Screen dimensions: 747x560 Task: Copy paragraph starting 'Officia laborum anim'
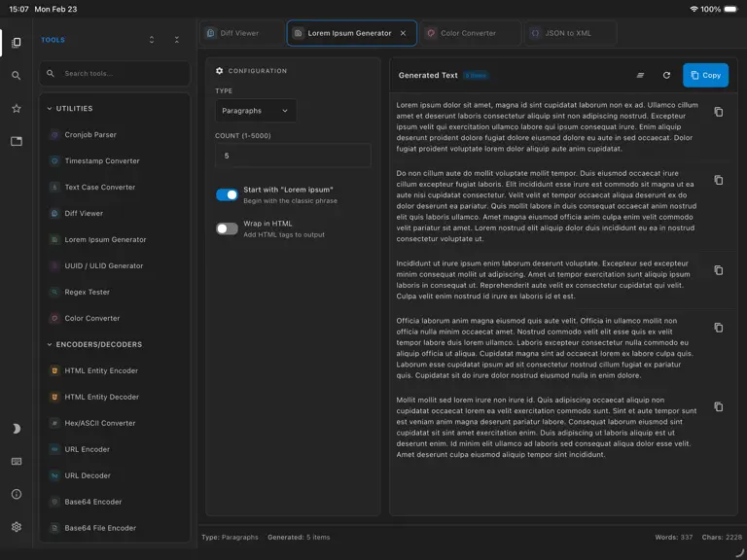pos(719,328)
